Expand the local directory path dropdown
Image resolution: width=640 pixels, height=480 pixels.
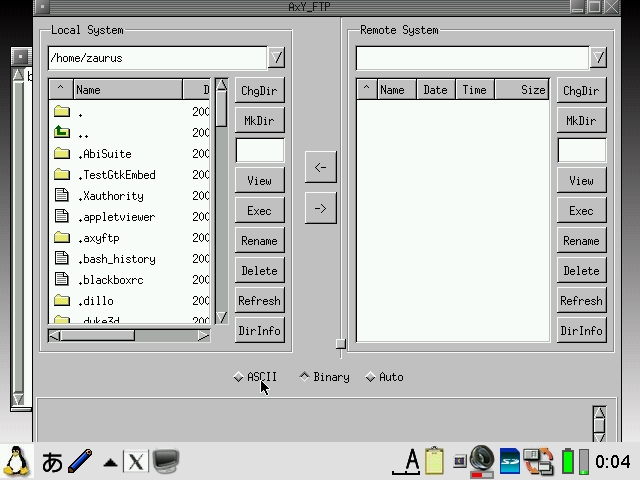pyautogui.click(x=277, y=58)
